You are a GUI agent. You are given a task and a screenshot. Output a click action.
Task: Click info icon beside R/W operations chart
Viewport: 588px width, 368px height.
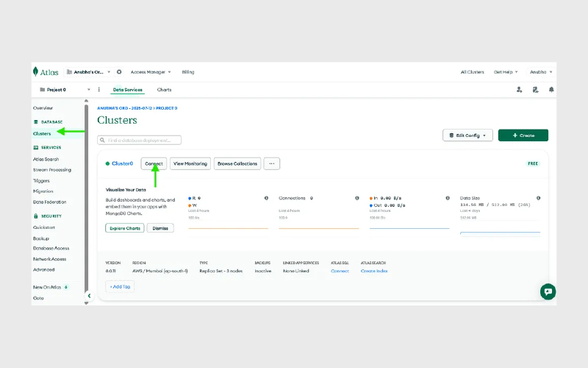click(266, 198)
